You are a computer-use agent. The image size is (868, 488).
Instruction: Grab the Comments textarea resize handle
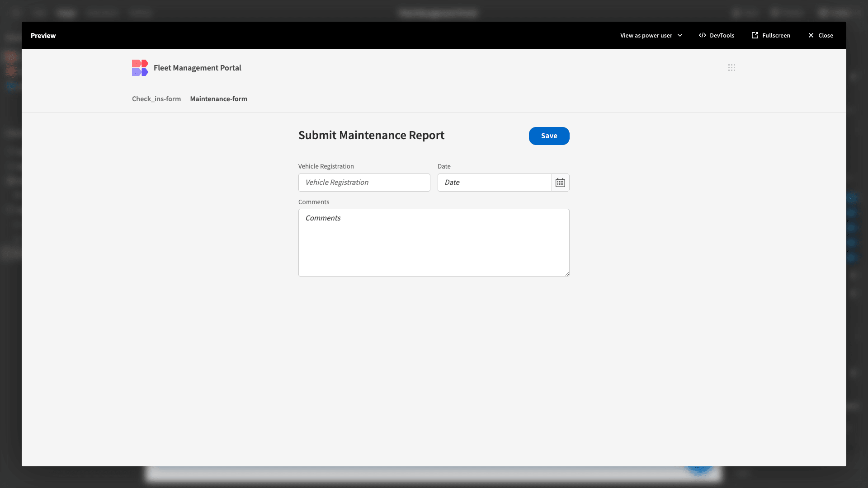(x=567, y=274)
